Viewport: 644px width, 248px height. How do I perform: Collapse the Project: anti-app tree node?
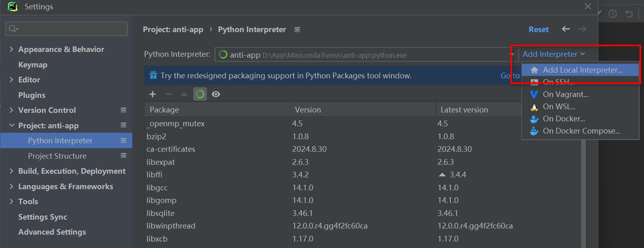tap(11, 125)
